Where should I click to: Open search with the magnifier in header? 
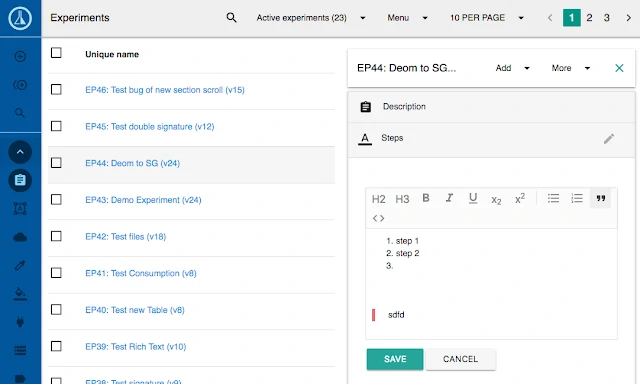click(231, 18)
